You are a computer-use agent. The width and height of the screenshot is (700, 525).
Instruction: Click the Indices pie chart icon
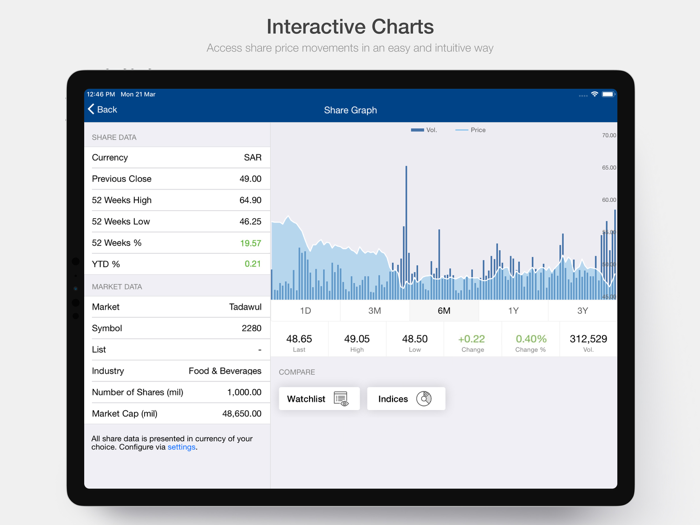point(424,399)
